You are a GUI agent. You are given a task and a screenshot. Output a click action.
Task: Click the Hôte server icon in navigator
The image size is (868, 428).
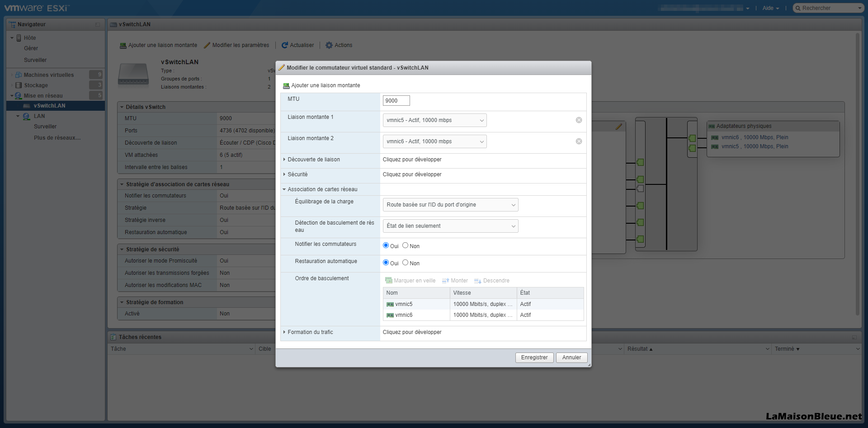coord(19,38)
